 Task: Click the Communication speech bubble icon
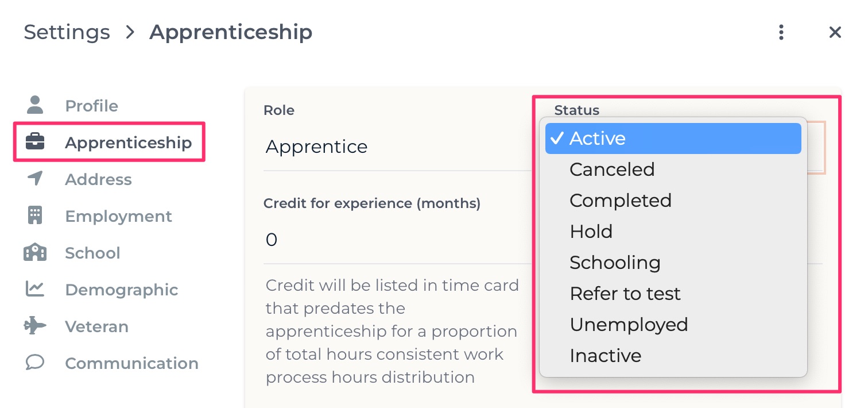coord(35,363)
